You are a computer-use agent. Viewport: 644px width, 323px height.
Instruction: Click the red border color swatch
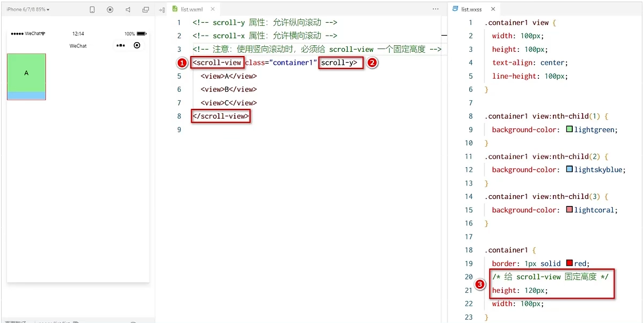point(569,264)
